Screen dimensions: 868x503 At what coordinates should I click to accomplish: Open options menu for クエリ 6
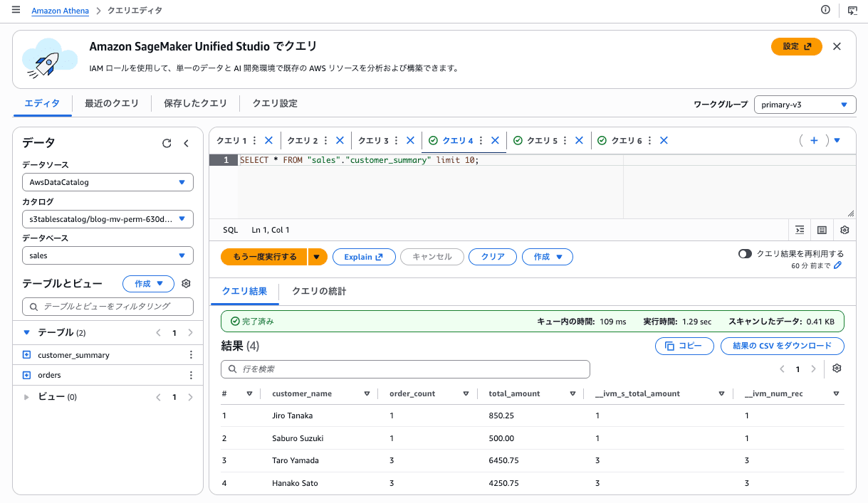tap(649, 141)
